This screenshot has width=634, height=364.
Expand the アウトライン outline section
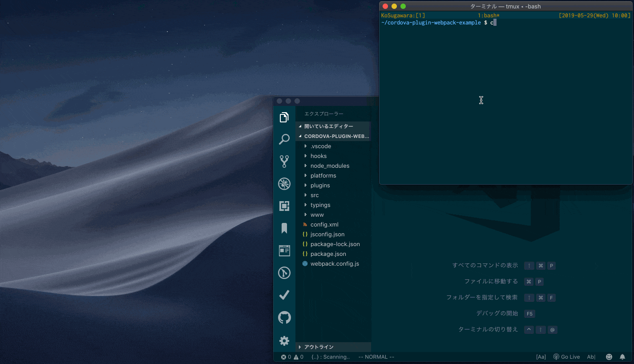coord(333,347)
